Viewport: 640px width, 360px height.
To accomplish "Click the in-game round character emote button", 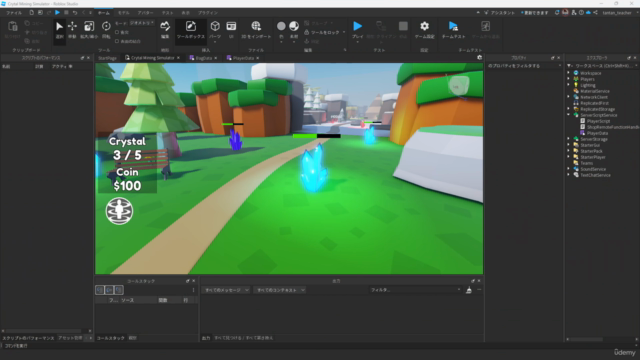I will coord(119,211).
